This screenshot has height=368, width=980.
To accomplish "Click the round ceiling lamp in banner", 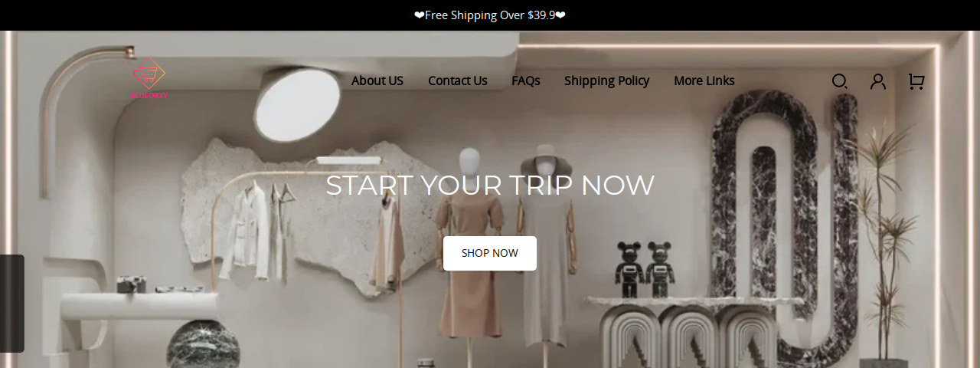I will pos(297,105).
